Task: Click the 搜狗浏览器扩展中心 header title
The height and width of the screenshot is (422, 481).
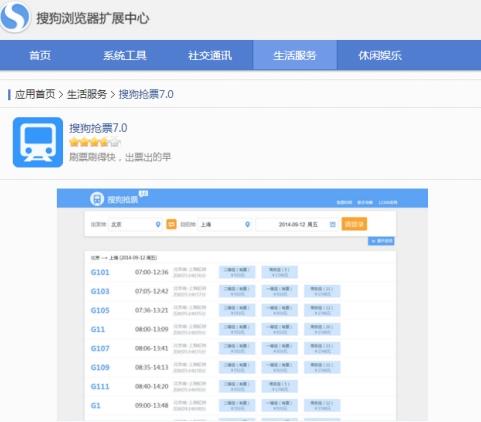Action: point(93,18)
